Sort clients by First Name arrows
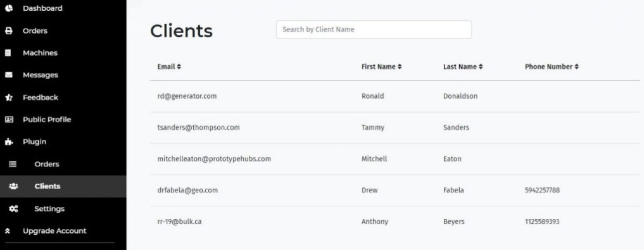Viewport: 644px width, 250px height. 400,66
